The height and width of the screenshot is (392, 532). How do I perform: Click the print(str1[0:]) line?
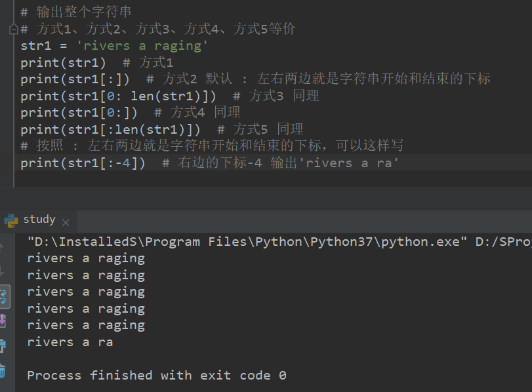(131, 112)
